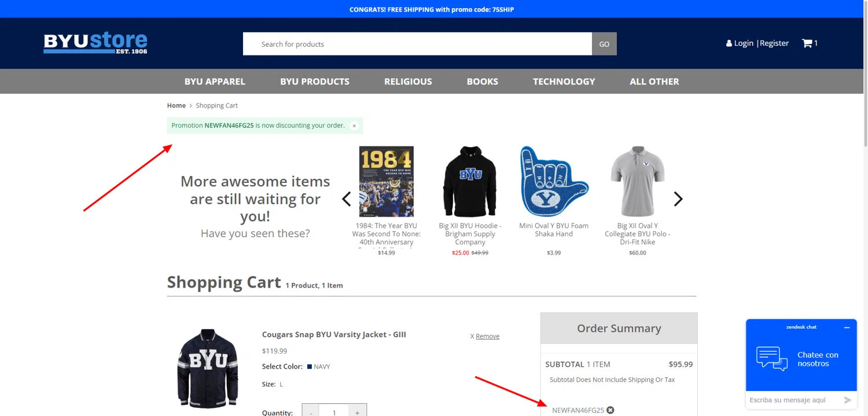The width and height of the screenshot is (868, 416).
Task: Minimize the zendesk chat widget
Action: (847, 327)
